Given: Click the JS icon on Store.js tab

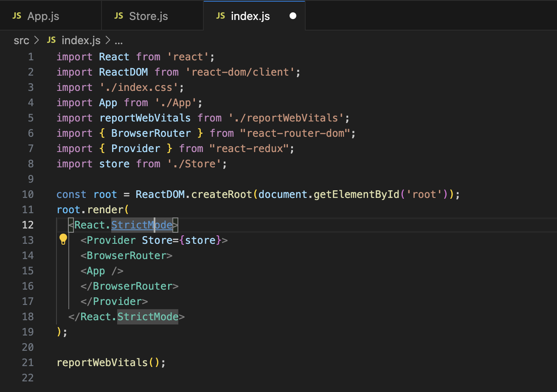Looking at the screenshot, I should point(119,15).
